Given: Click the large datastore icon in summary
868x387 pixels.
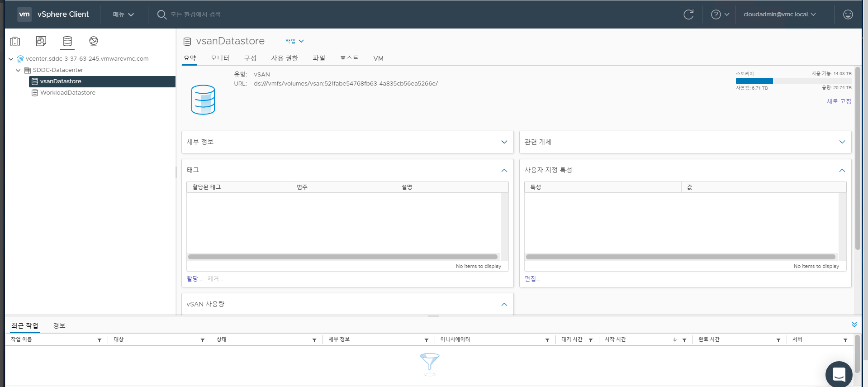Looking at the screenshot, I should 203,100.
